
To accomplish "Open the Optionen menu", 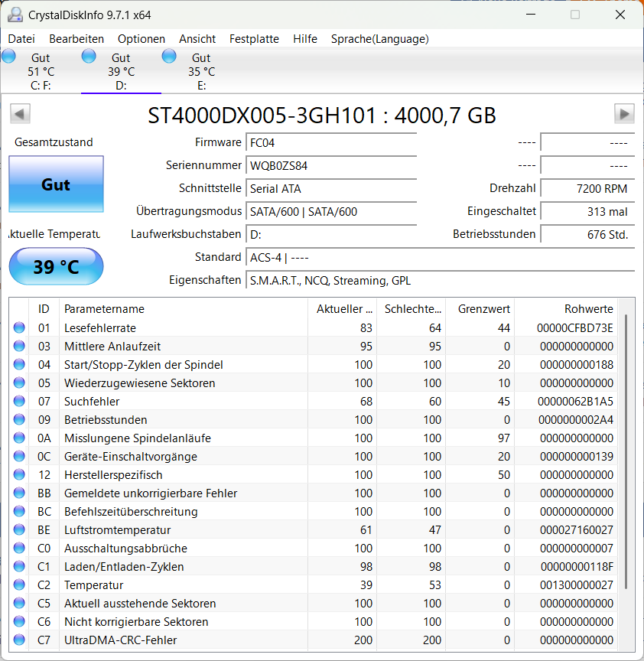I will point(141,39).
